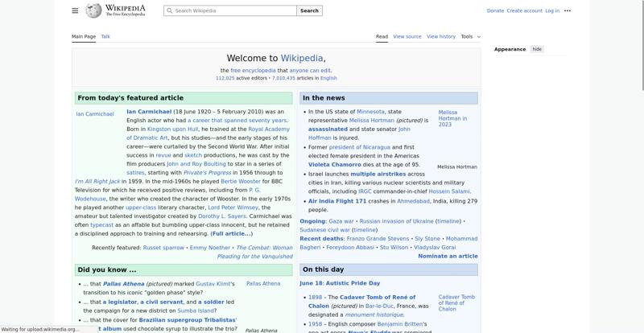Click the Search button
The width and height of the screenshot is (644, 333).
click(x=309, y=10)
